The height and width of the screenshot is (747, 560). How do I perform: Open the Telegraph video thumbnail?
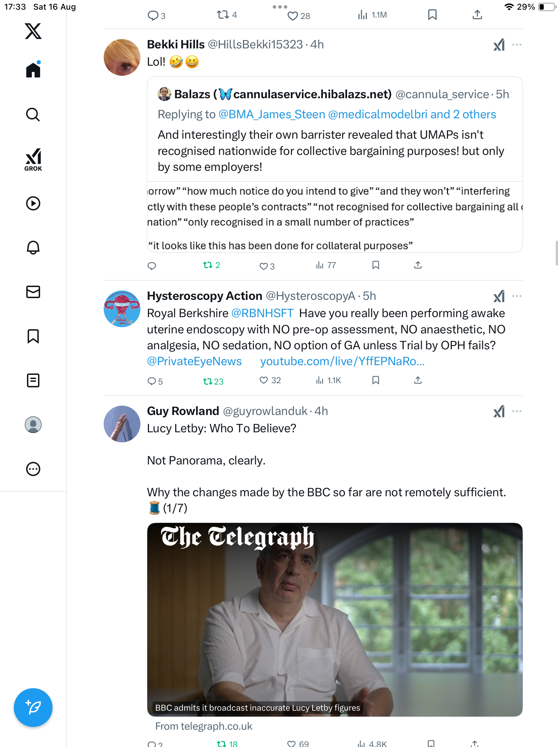[335, 619]
